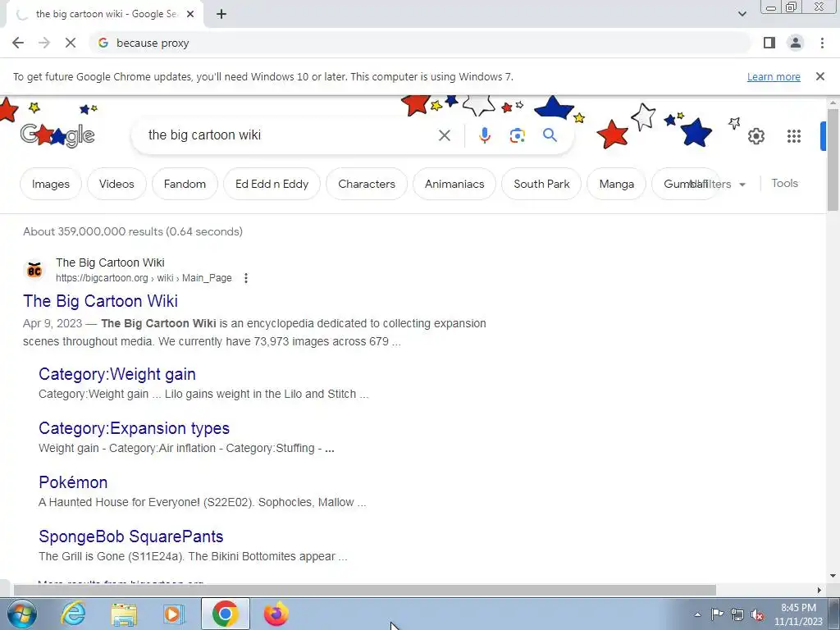Click the Google logo with stars
840x630 pixels.
pos(57,135)
